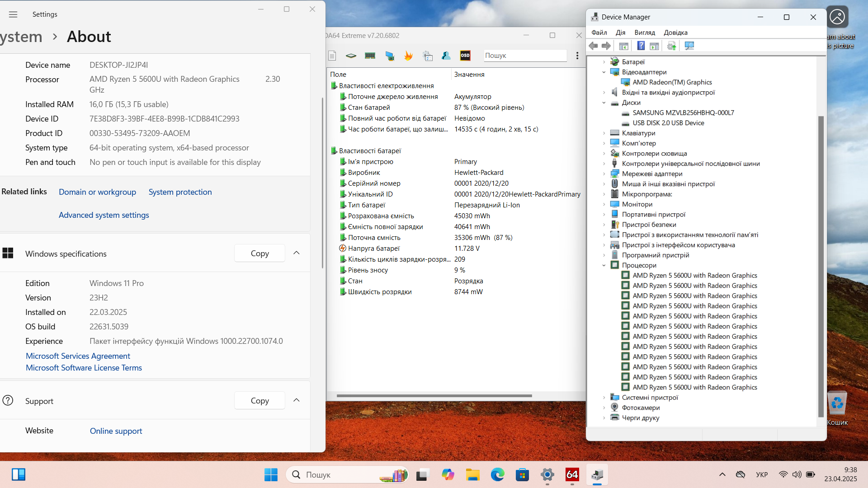
Task: Open Windows Start button on taskbar
Action: point(271,474)
